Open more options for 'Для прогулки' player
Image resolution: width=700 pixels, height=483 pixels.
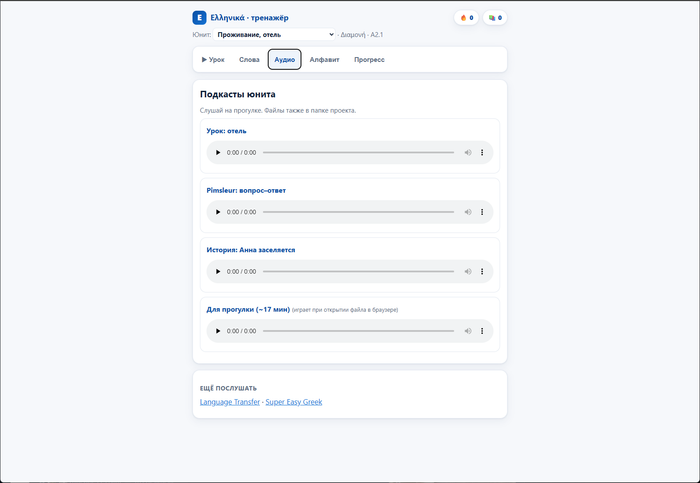[482, 331]
